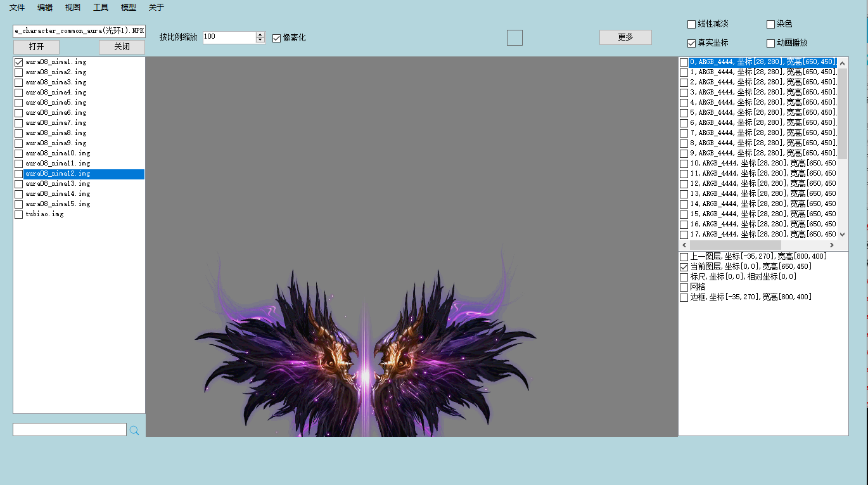This screenshot has height=485, width=868.
Task: Click right arrow of horizontal scrollbar
Action: (831, 245)
